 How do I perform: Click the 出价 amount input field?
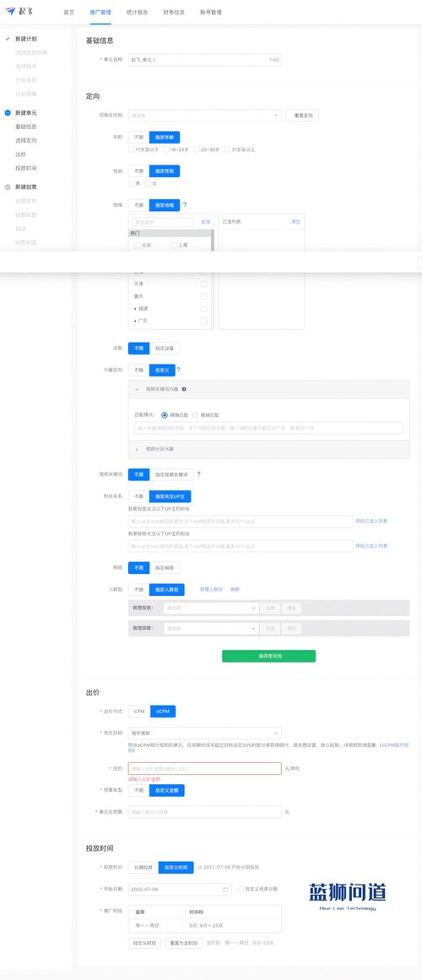click(205, 768)
